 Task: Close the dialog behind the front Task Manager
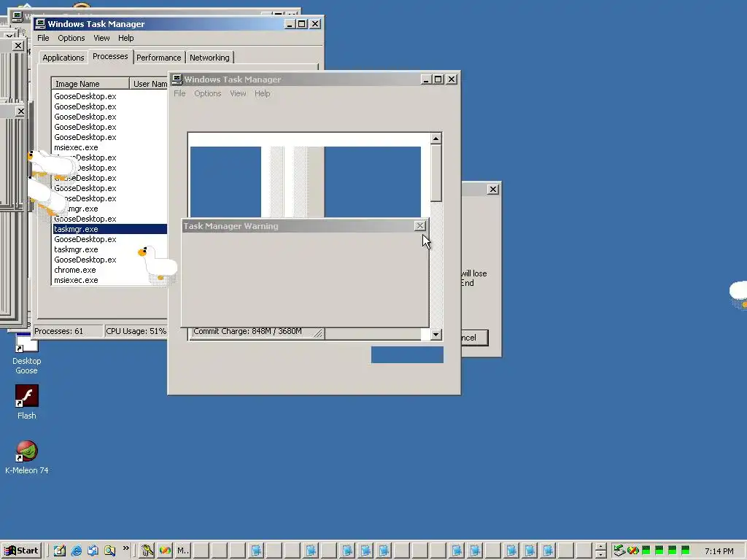tap(493, 190)
